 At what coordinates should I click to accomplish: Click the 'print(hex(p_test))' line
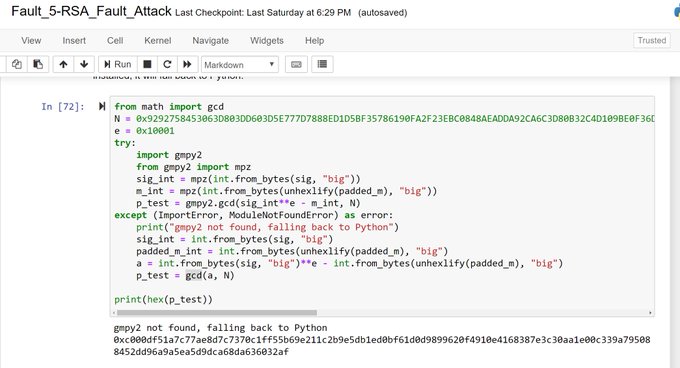click(163, 300)
